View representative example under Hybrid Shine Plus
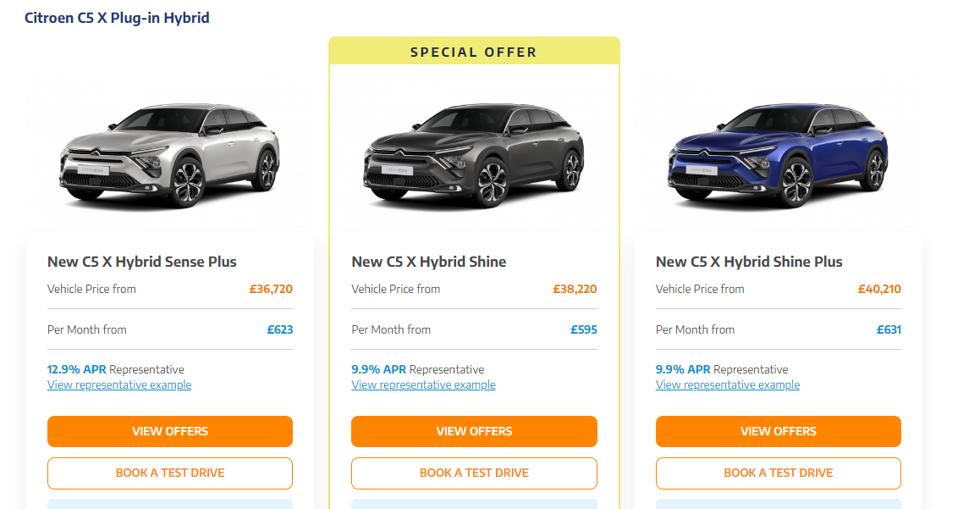 pyautogui.click(x=727, y=385)
